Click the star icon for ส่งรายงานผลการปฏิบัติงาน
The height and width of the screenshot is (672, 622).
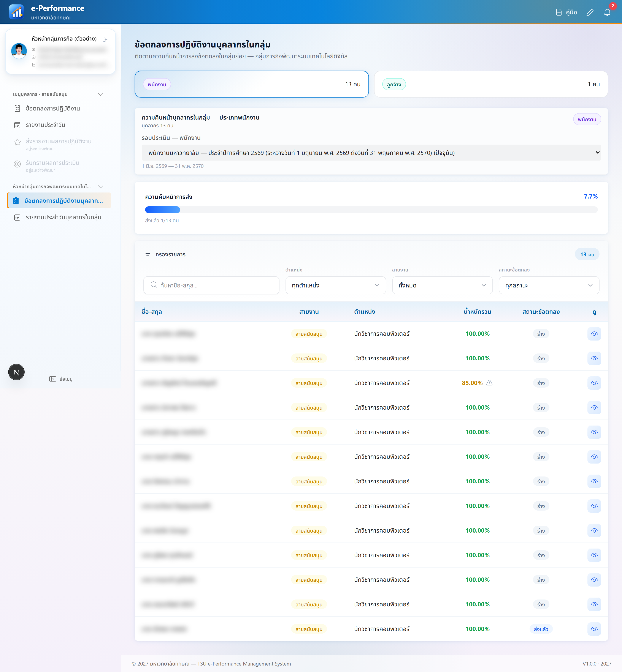[x=17, y=142]
